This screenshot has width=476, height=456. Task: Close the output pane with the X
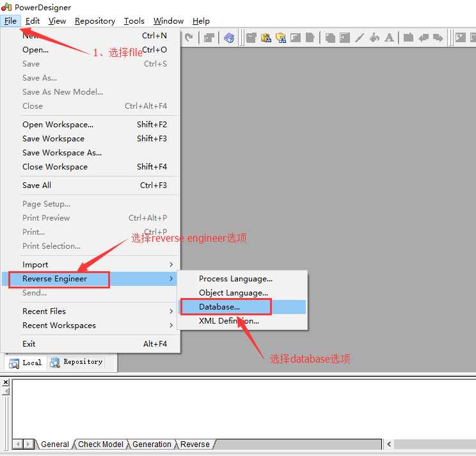point(6,382)
